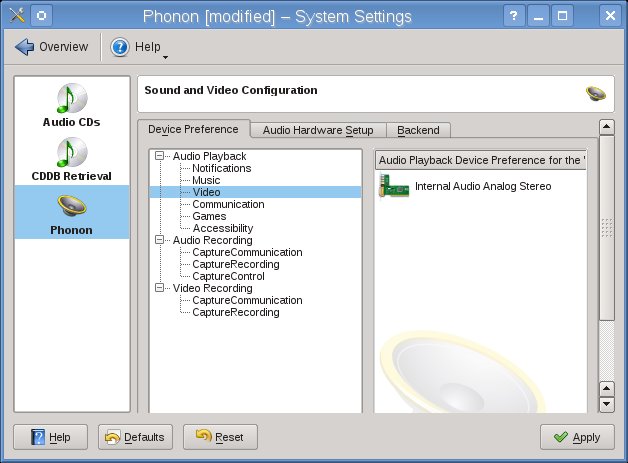Click the pin-on-all-desktops titlebar button
Screen dimensions: 628x463
pos(41,16)
